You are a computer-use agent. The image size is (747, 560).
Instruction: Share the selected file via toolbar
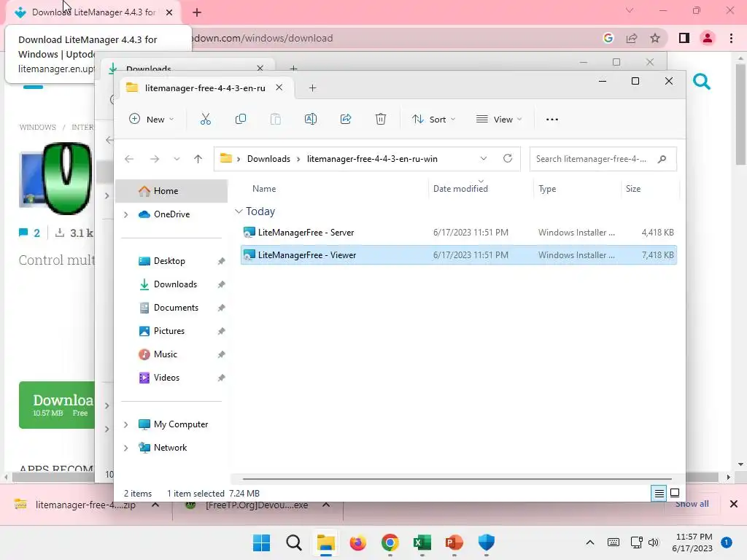pos(346,119)
